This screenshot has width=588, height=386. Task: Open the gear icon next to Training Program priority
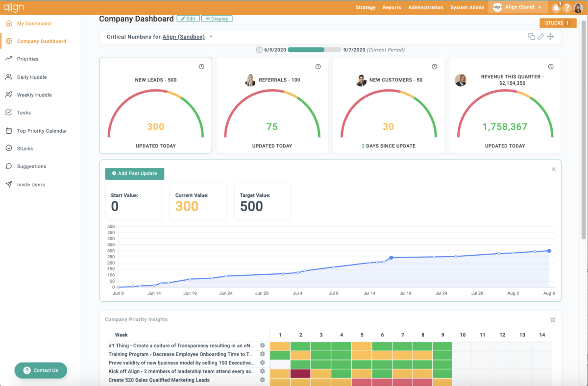point(262,354)
